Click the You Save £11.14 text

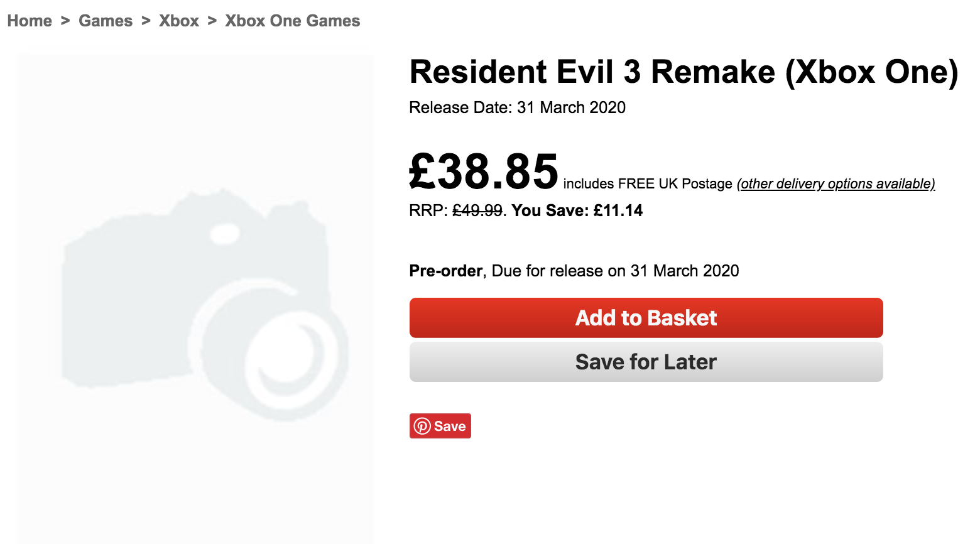pos(577,210)
